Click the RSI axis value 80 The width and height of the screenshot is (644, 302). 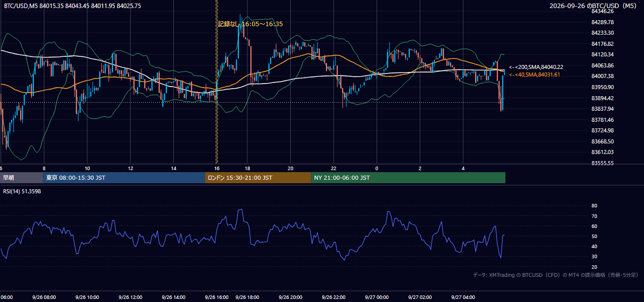pyautogui.click(x=594, y=206)
